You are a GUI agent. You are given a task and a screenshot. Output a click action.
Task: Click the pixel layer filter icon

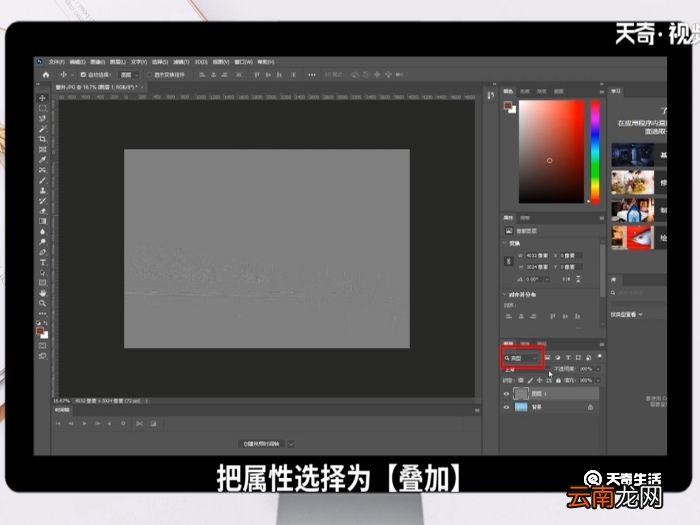pos(547,358)
